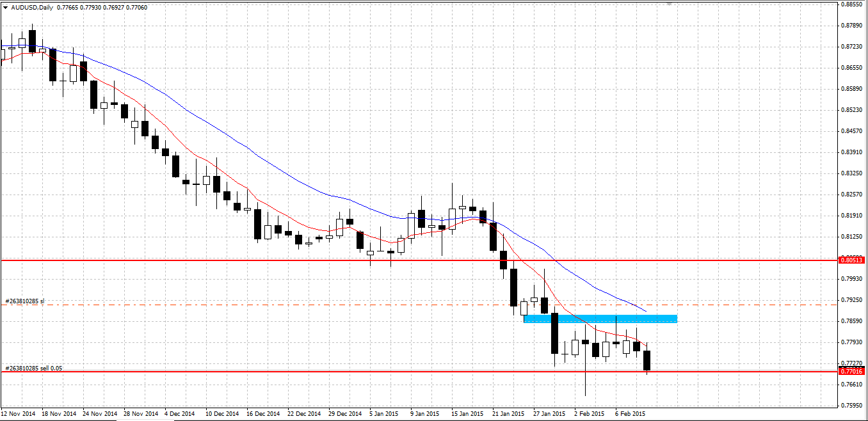
Task: Click the '24 Nov 2014' date label
Action: pos(99,414)
